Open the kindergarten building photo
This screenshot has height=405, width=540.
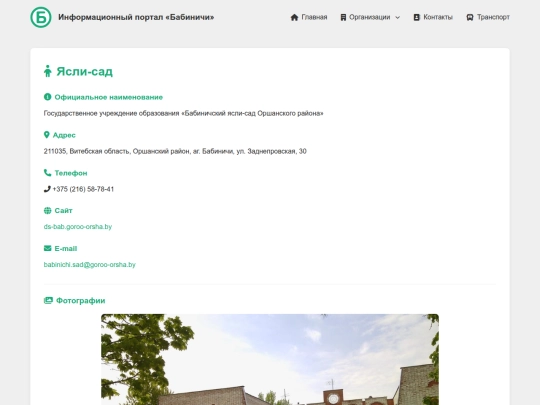270,360
